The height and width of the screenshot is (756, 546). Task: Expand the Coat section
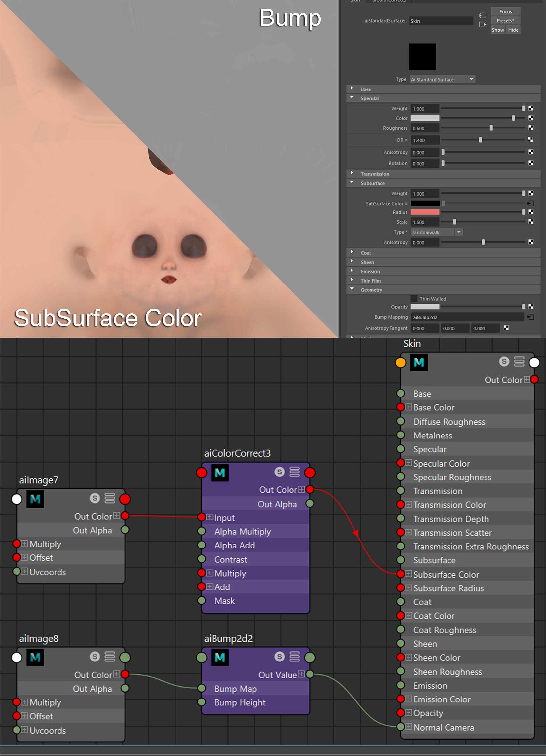pos(352,253)
